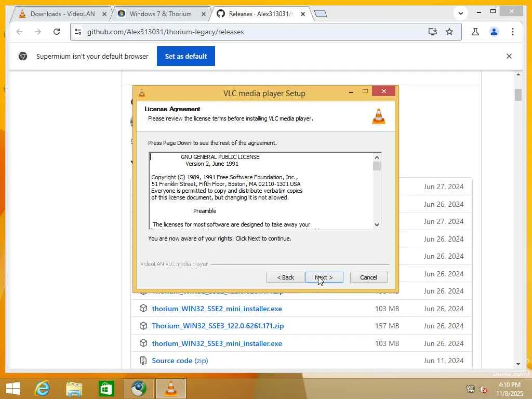Switch to Windows 7 & Thorium tab
The height and width of the screenshot is (399, 532).
pos(160,14)
